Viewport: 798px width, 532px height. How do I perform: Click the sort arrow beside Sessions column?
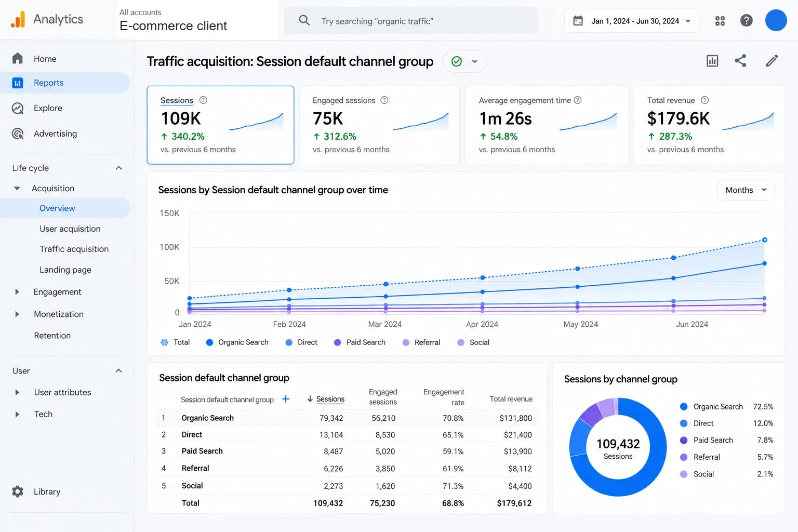(310, 399)
